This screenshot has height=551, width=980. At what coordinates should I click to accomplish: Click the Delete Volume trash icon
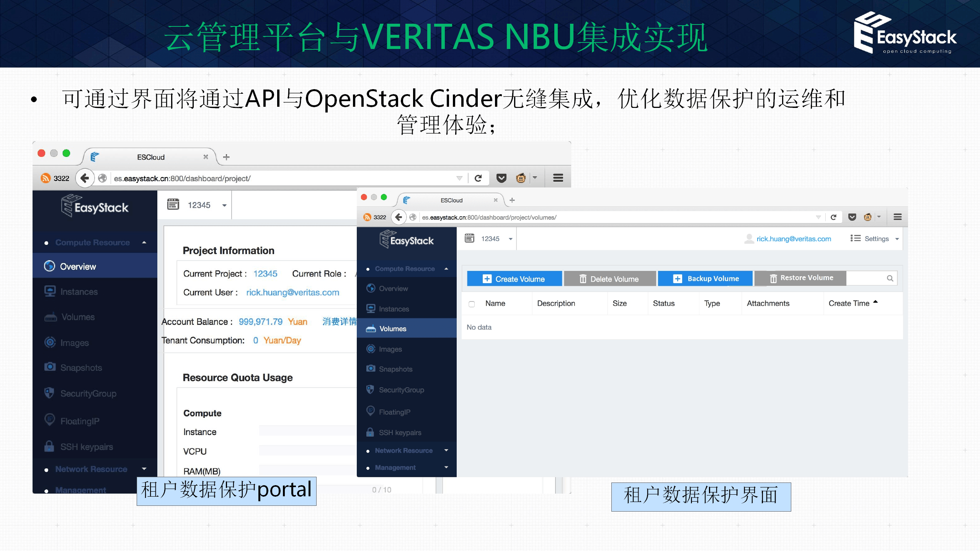click(x=583, y=279)
